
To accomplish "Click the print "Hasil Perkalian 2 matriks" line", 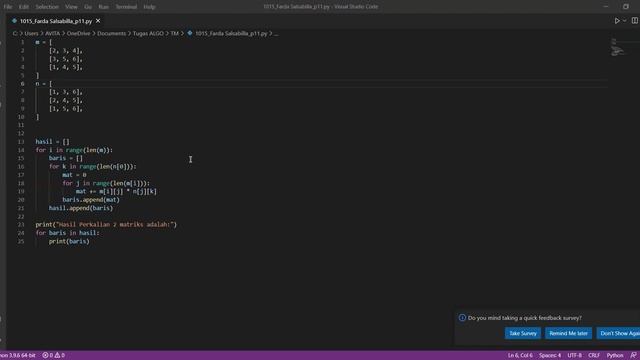I will (x=106, y=224).
